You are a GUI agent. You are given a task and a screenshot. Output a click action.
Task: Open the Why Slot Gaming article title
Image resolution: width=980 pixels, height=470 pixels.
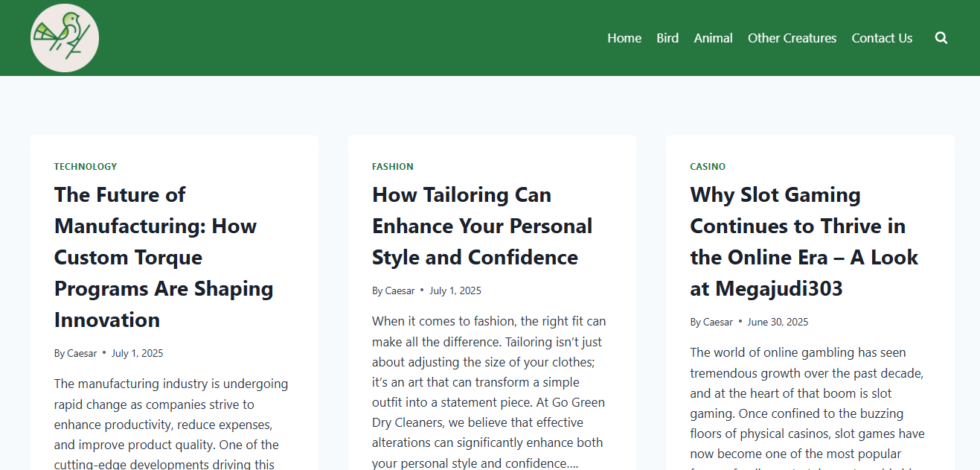(804, 241)
